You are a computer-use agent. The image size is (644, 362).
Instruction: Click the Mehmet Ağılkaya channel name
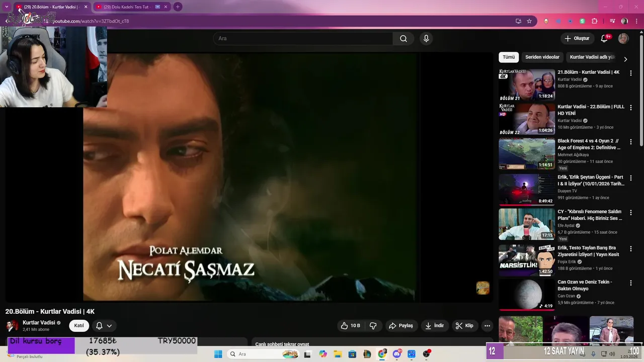point(573,155)
